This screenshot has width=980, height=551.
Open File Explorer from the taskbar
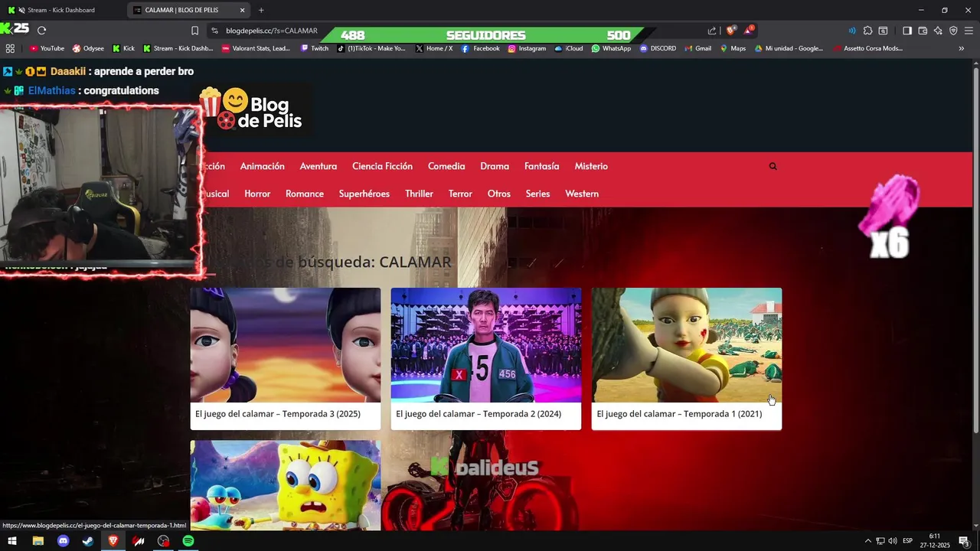tap(38, 541)
